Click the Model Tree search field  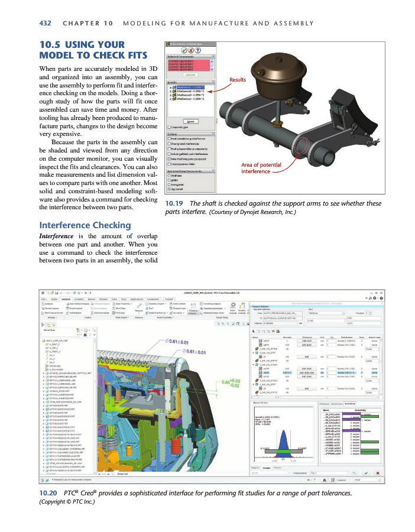tap(58, 335)
